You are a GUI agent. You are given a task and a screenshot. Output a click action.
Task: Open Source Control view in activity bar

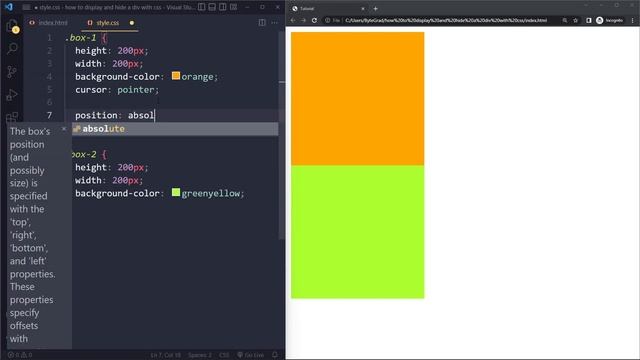tap(12, 72)
